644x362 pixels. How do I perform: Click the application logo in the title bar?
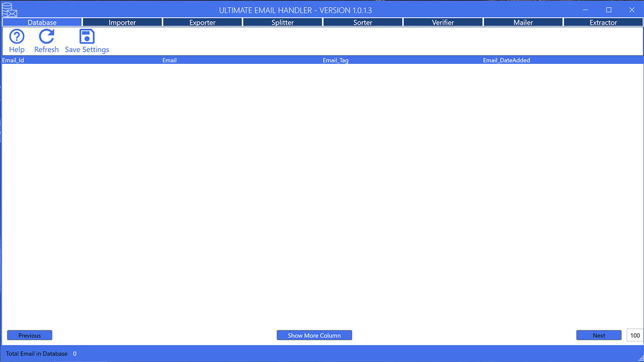click(x=10, y=10)
